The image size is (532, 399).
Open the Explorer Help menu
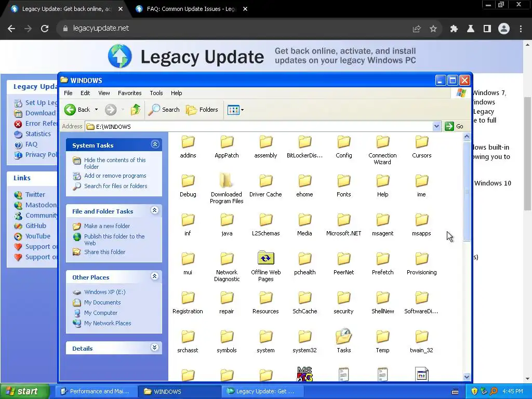pyautogui.click(x=177, y=93)
